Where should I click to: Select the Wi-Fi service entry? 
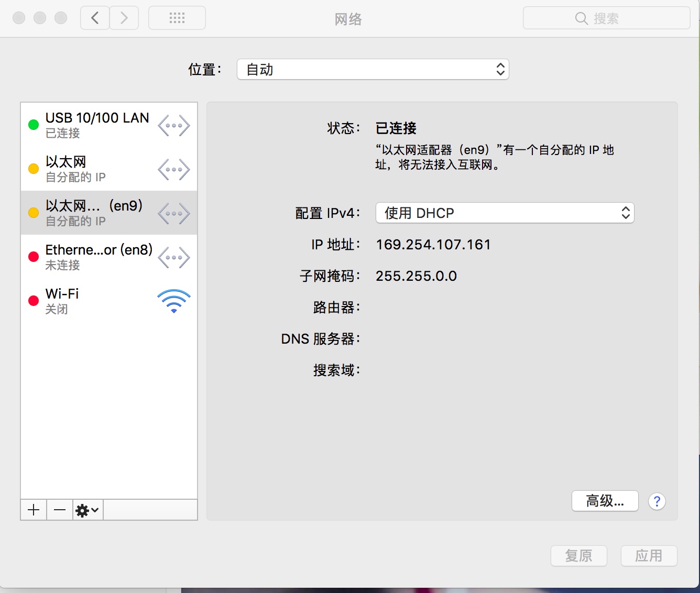pos(109,301)
